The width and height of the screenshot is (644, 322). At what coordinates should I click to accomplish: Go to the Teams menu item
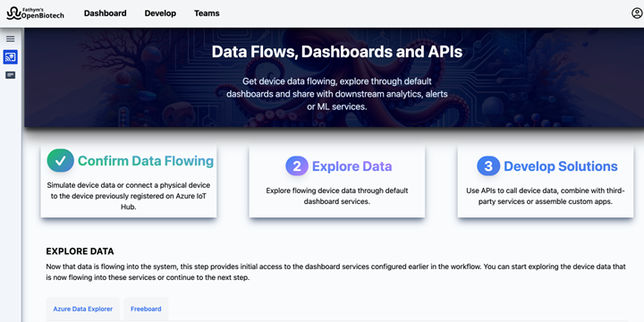pos(207,13)
